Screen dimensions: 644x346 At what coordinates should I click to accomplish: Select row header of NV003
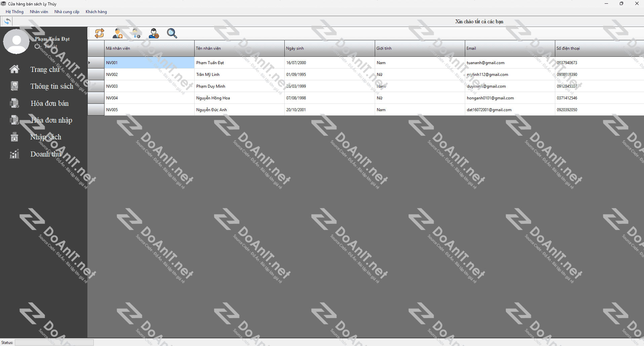point(96,86)
